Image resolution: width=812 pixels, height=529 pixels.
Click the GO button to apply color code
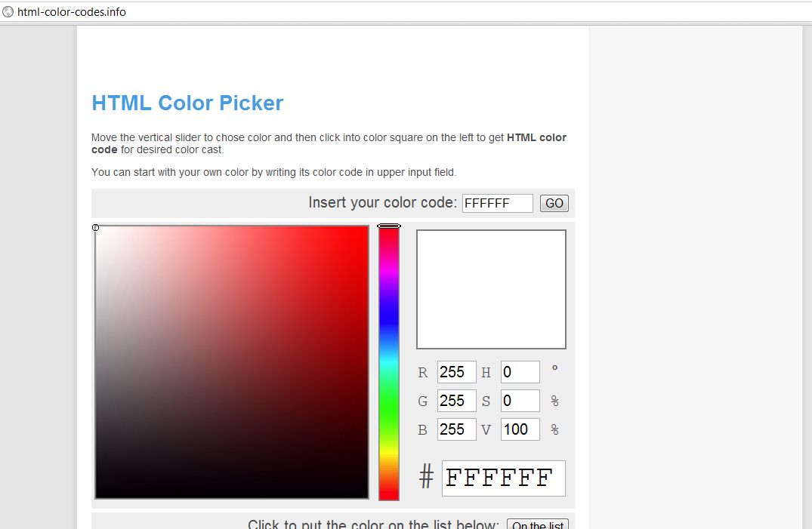[x=554, y=203]
